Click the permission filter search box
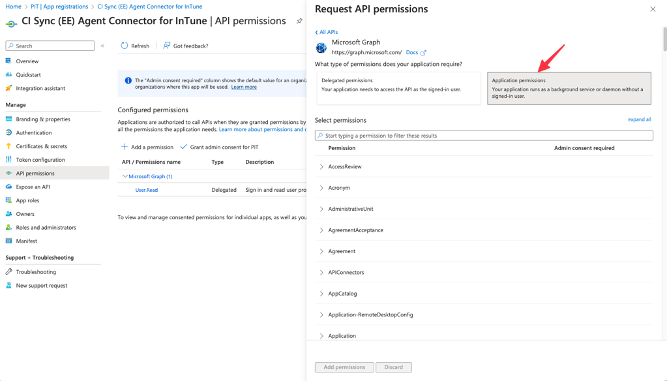This screenshot has height=382, width=668. click(484, 135)
